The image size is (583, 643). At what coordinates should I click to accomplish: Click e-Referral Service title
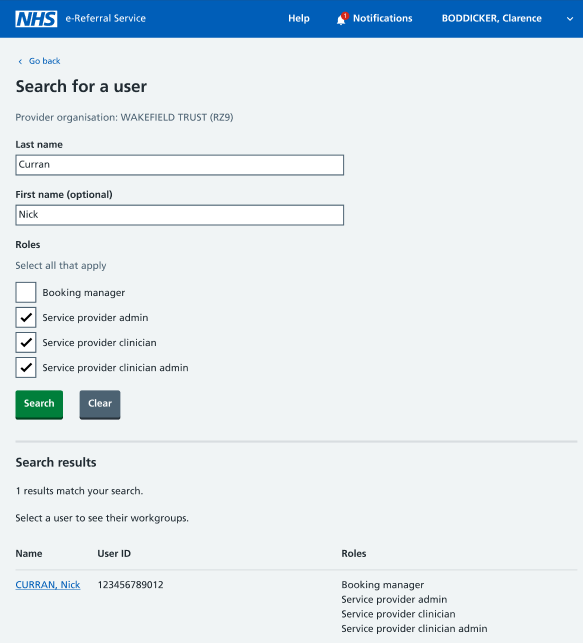click(x=105, y=18)
